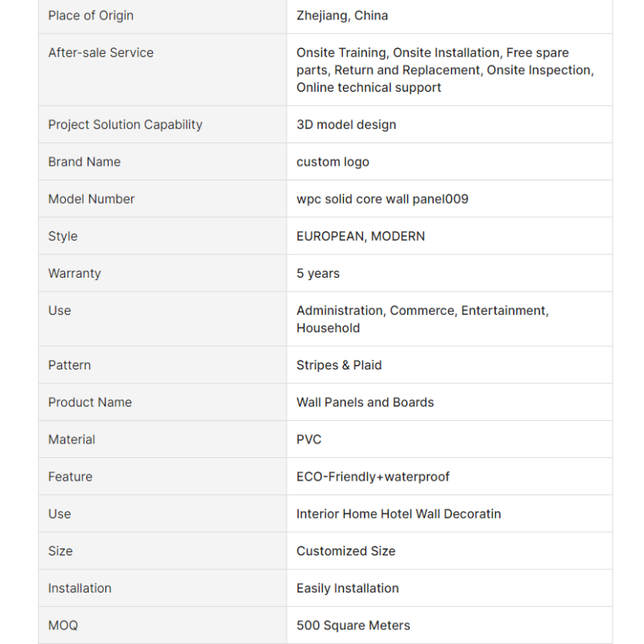Click the "Project Solution Capability" label
Image resolution: width=644 pixels, height=644 pixels.
tap(126, 125)
